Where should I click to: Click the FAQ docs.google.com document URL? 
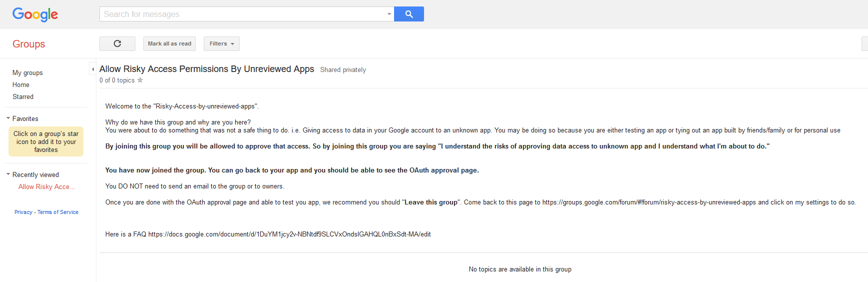click(290, 234)
